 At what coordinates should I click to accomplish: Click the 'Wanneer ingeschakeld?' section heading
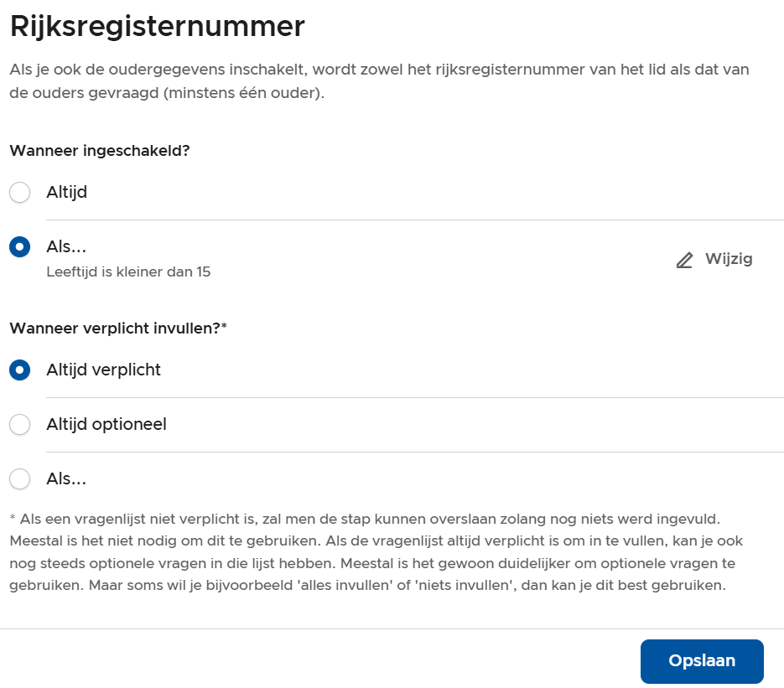coord(99,151)
